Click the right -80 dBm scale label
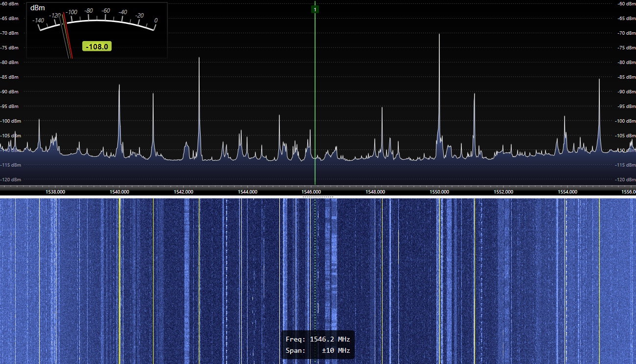 626,62
